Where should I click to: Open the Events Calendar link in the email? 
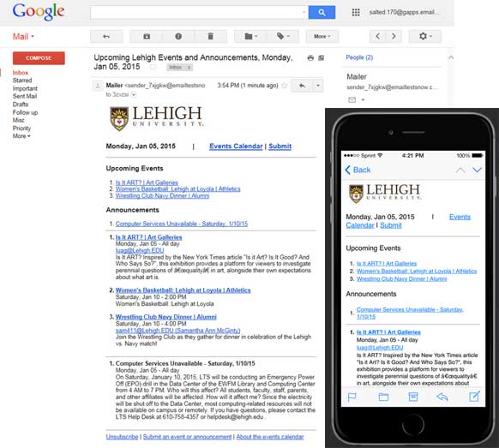[x=236, y=146]
